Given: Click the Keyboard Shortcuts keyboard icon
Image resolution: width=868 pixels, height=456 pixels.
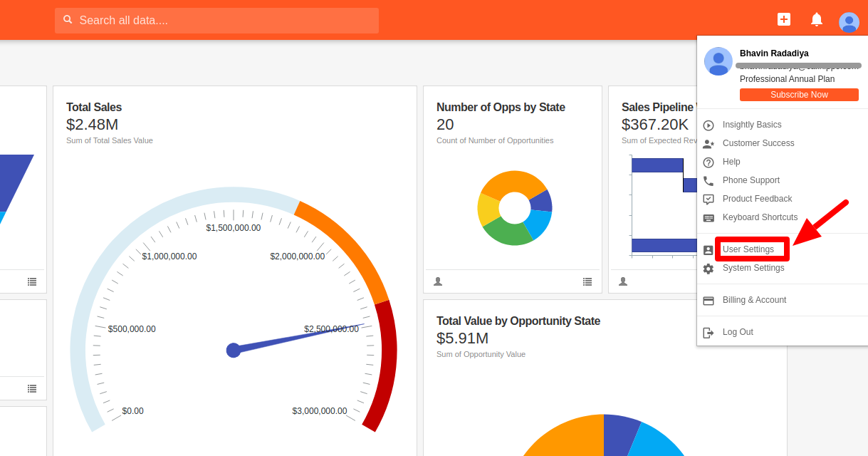Looking at the screenshot, I should pyautogui.click(x=708, y=218).
